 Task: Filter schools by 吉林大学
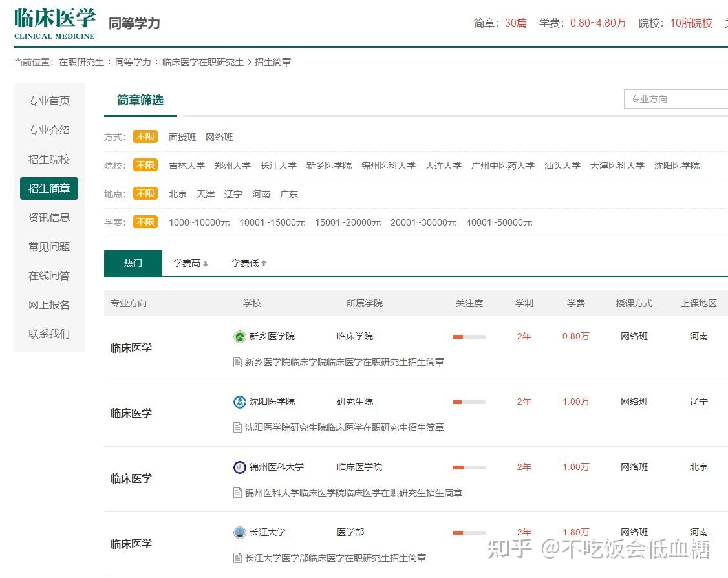[x=187, y=166]
